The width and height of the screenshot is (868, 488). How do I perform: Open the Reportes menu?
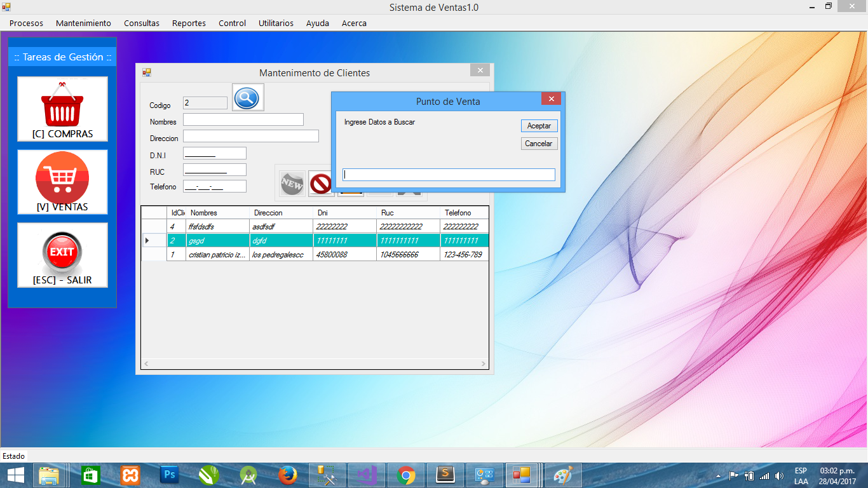coord(189,23)
